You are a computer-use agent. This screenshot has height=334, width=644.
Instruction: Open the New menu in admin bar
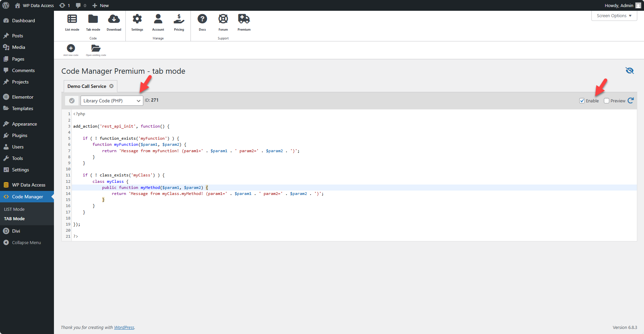click(x=100, y=5)
